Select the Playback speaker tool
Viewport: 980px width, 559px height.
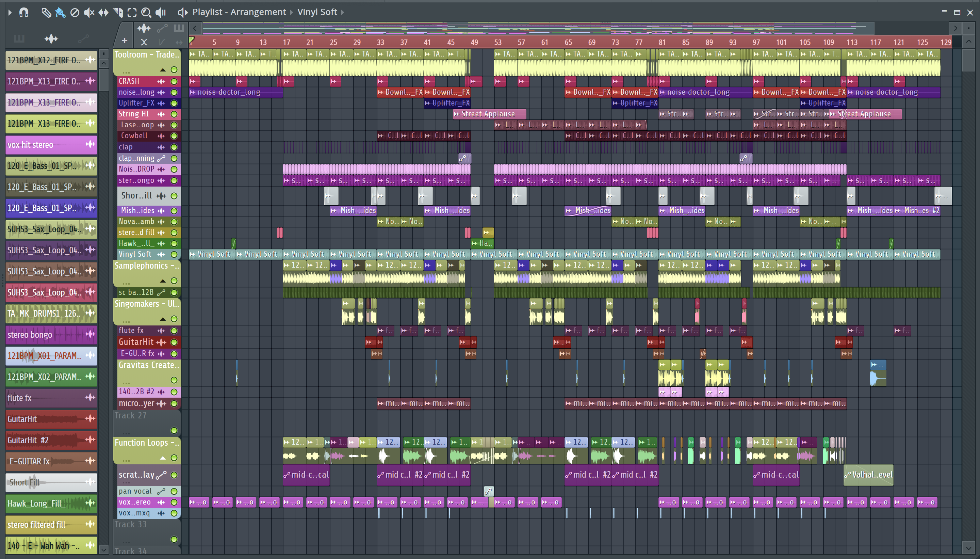pos(161,13)
